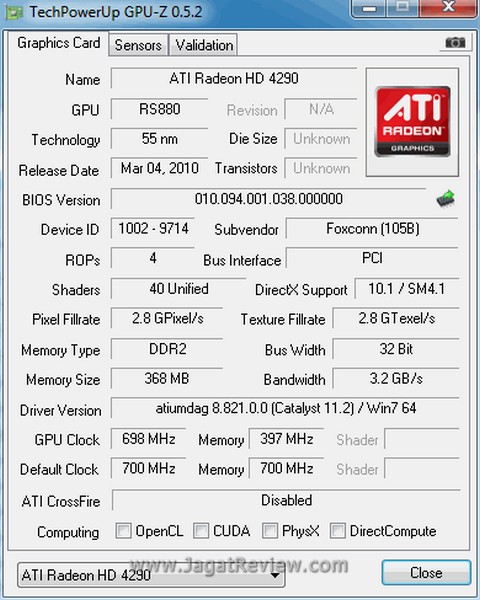Click the Memory Type field DDR2
Screen dimensions: 480x600
167,349
